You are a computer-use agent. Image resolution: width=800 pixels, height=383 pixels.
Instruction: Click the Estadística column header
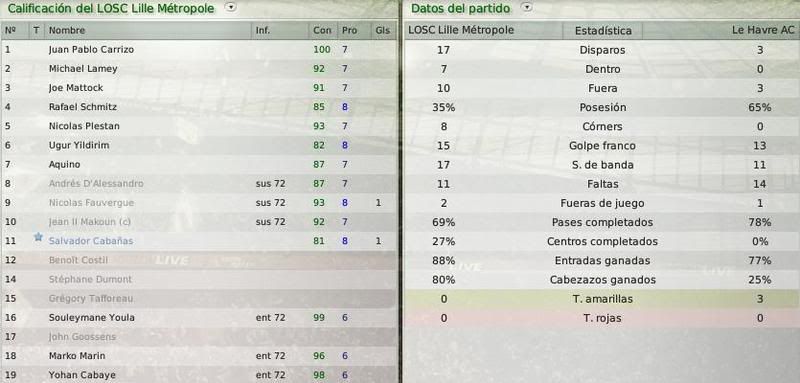coord(603,31)
